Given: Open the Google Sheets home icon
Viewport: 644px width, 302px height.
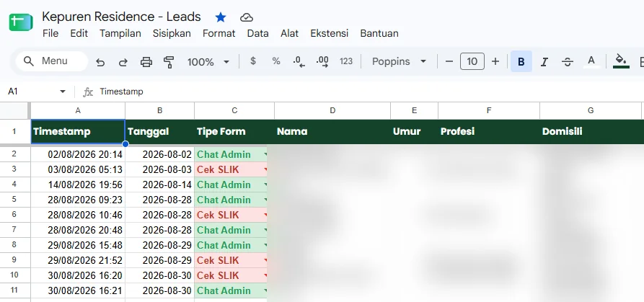Looking at the screenshot, I should (21, 22).
